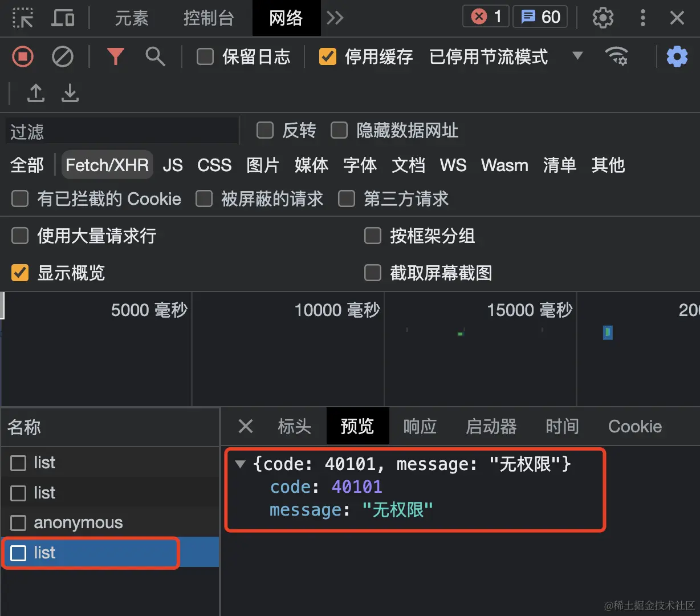
Task: Filter requests by 其他 type
Action: (x=608, y=165)
